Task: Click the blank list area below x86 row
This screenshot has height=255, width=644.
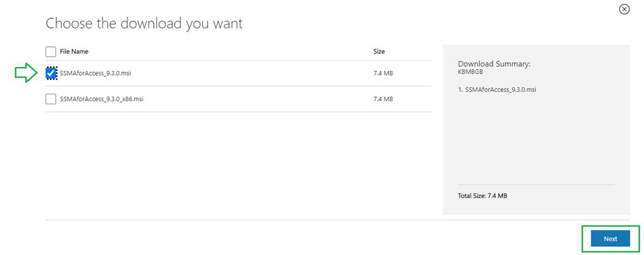Action: tap(238, 165)
